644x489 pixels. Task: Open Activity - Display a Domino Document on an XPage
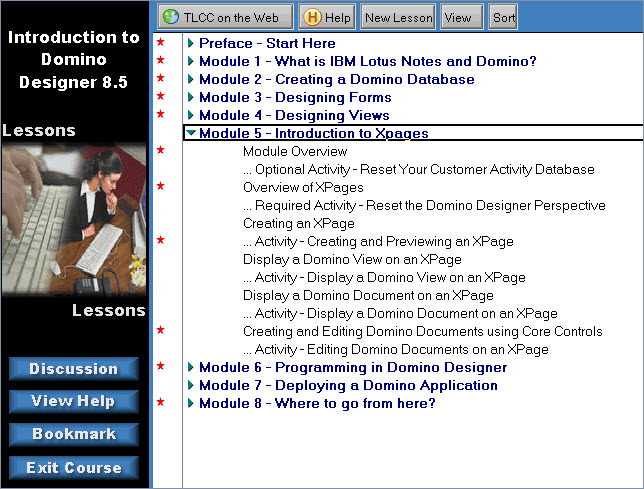point(400,314)
